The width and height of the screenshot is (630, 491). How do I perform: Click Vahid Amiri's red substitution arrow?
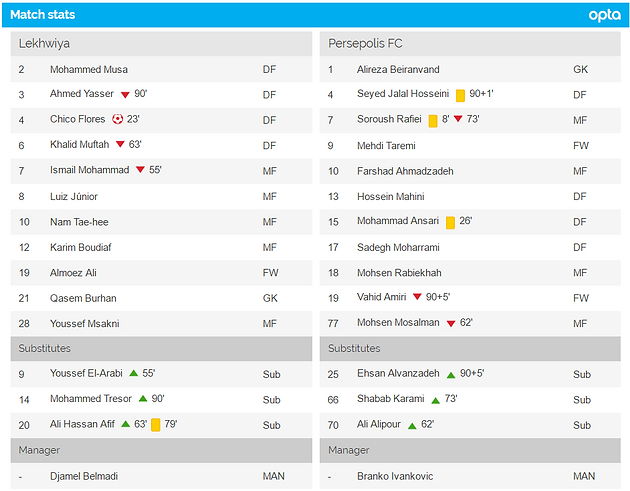click(x=417, y=297)
